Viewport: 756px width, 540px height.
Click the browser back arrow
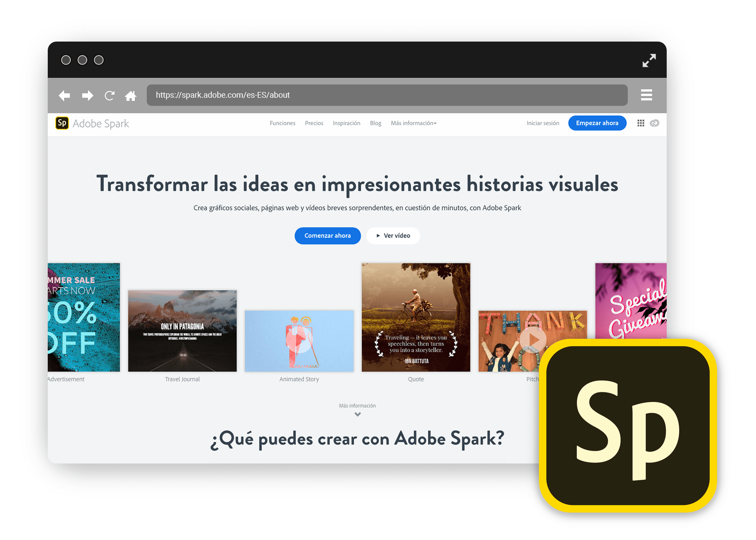65,96
